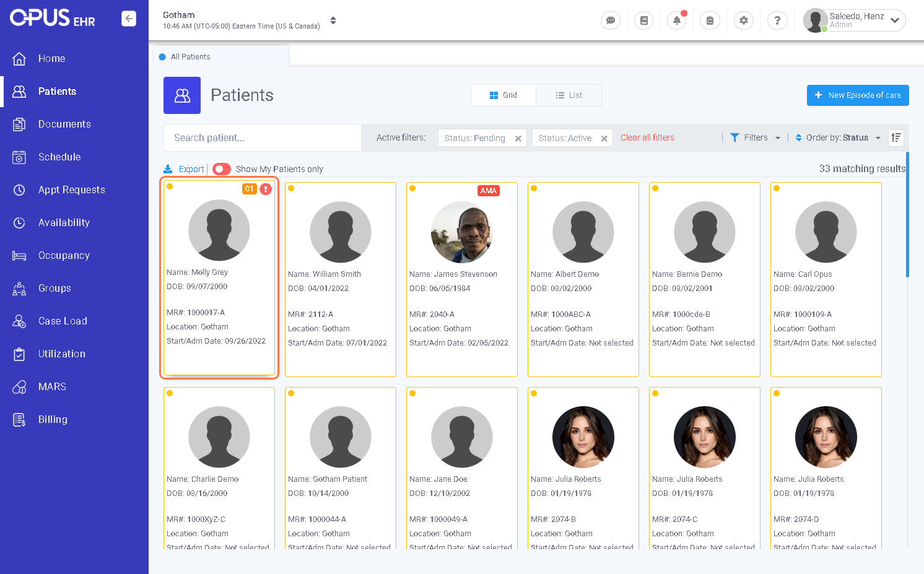Click the AMA badge on James Stevenson

(489, 191)
